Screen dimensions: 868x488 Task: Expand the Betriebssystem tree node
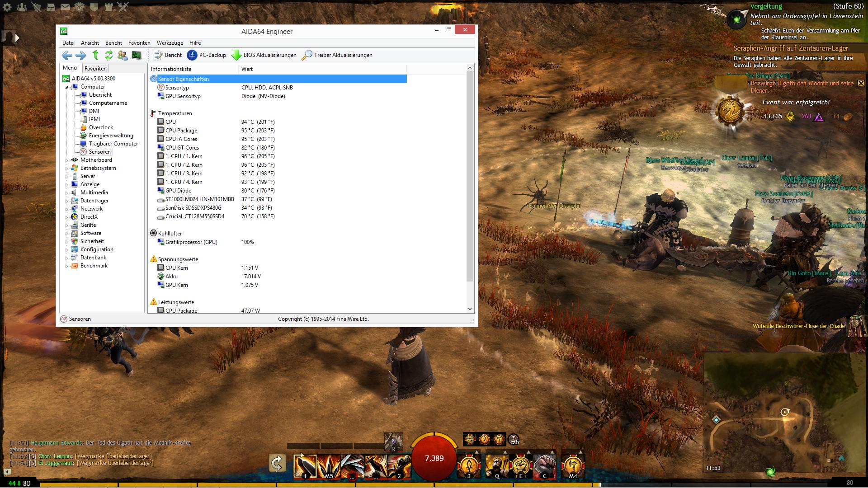[x=67, y=168]
